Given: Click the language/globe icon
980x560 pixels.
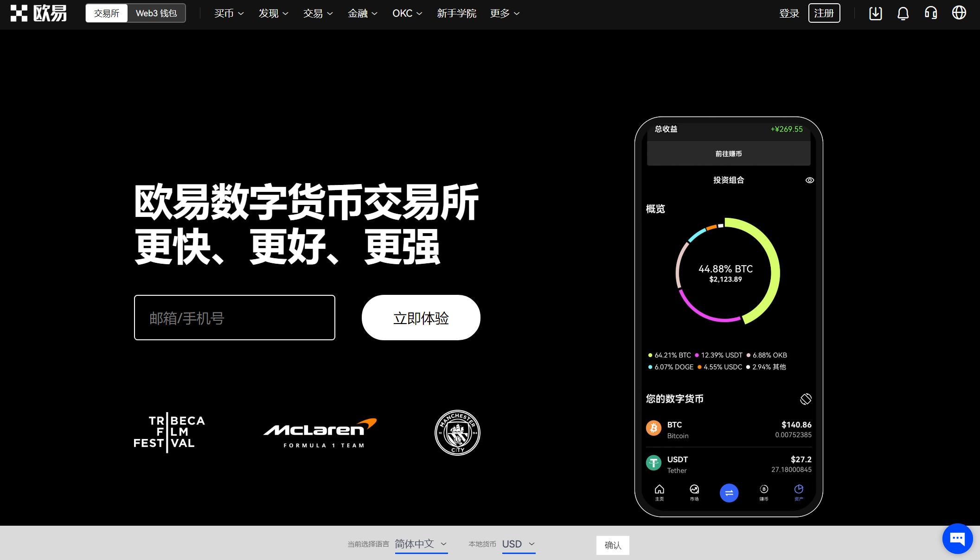Looking at the screenshot, I should tap(960, 13).
